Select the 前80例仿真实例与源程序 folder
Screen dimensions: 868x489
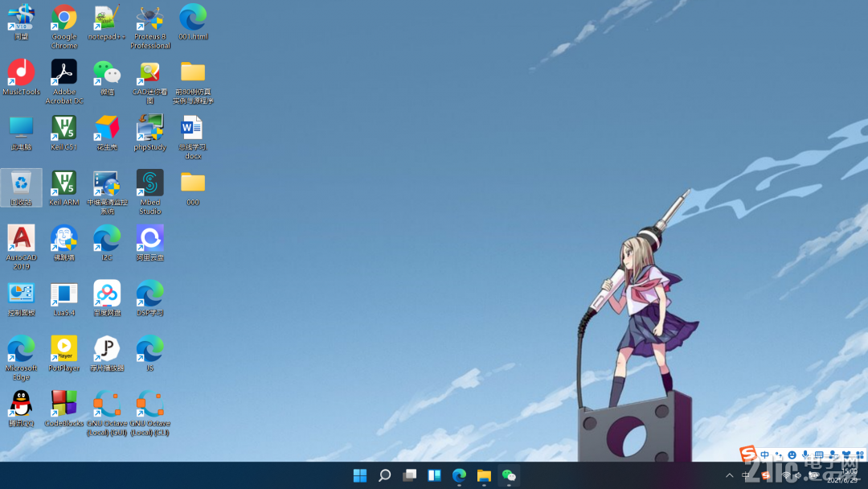193,81
